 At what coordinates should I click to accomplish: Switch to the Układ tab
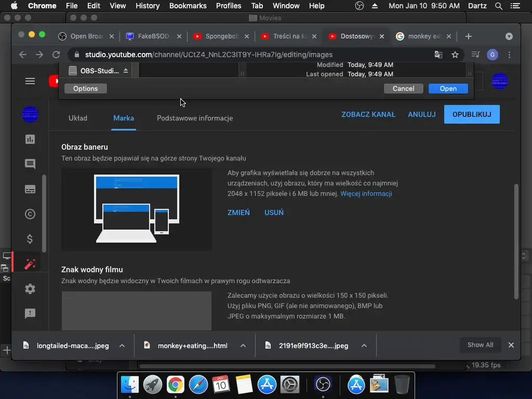pyautogui.click(x=78, y=118)
